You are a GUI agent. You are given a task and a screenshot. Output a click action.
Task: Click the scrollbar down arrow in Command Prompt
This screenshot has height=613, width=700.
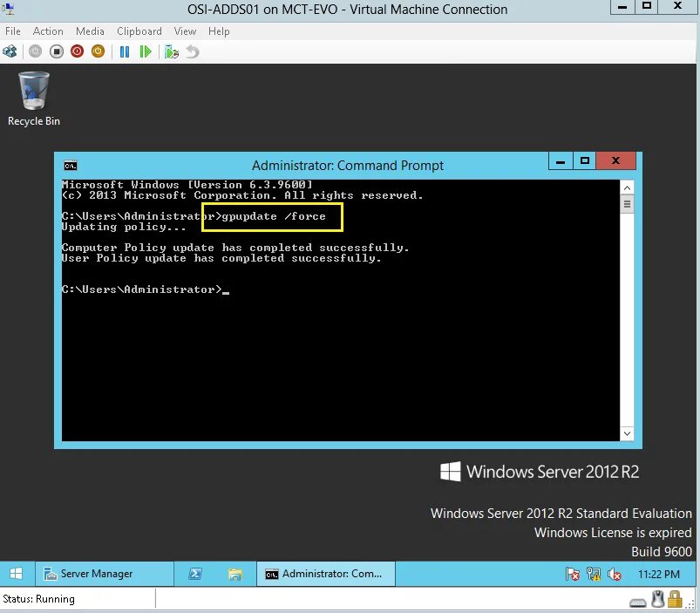[627, 433]
